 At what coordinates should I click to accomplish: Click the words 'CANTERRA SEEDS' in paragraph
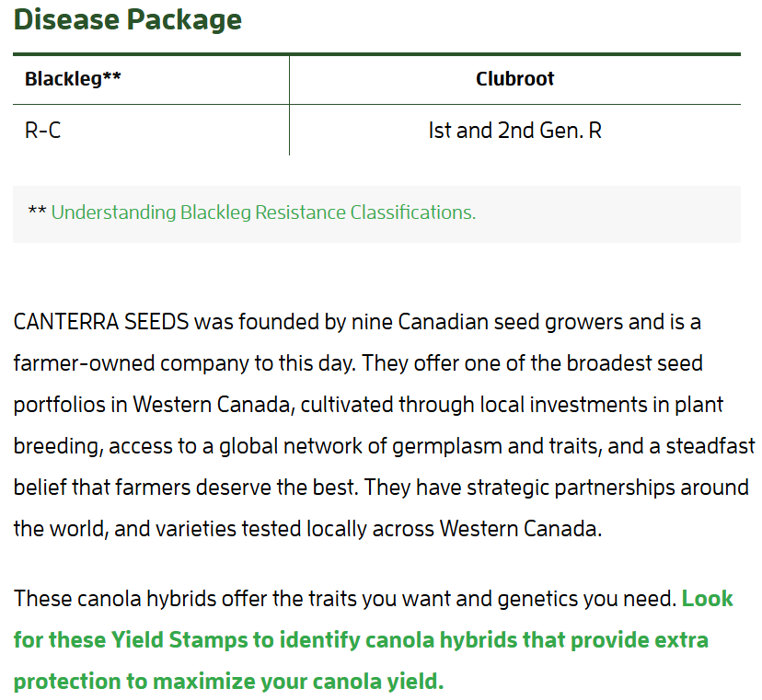[x=101, y=322]
